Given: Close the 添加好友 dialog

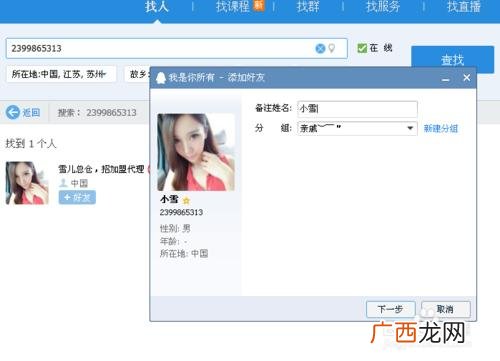Looking at the screenshot, I should [x=467, y=78].
